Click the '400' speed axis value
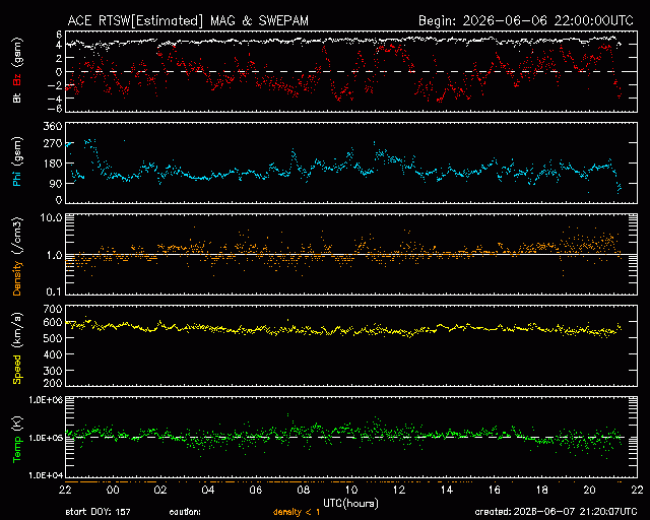Image resolution: width=650 pixels, height=520 pixels. 53,355
